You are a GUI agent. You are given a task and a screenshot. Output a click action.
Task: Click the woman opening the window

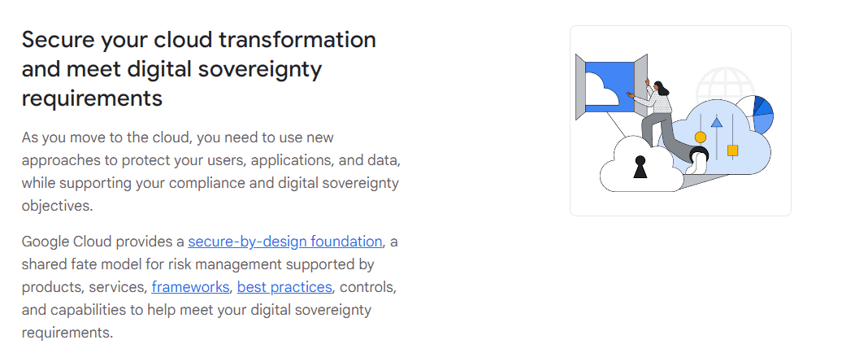[x=658, y=114]
